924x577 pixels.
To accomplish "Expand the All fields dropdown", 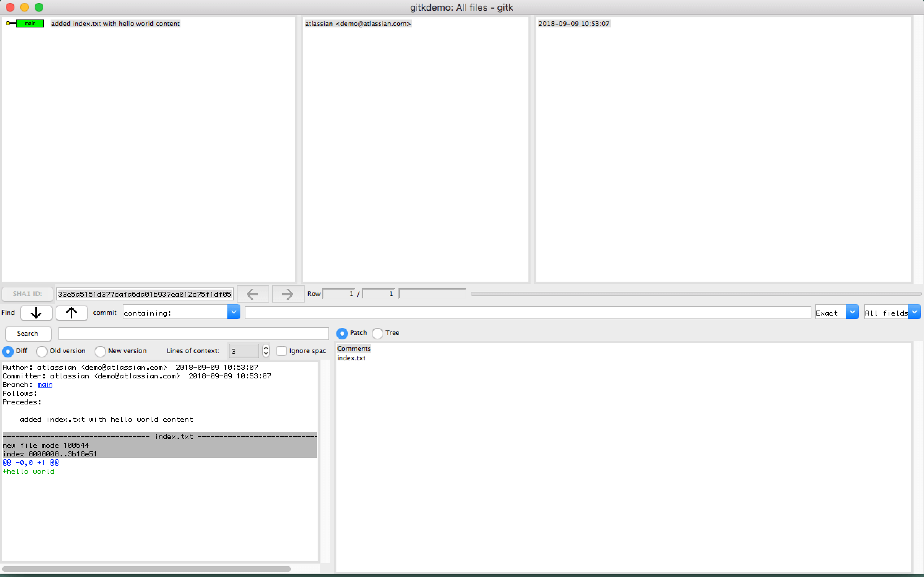I will click(914, 312).
